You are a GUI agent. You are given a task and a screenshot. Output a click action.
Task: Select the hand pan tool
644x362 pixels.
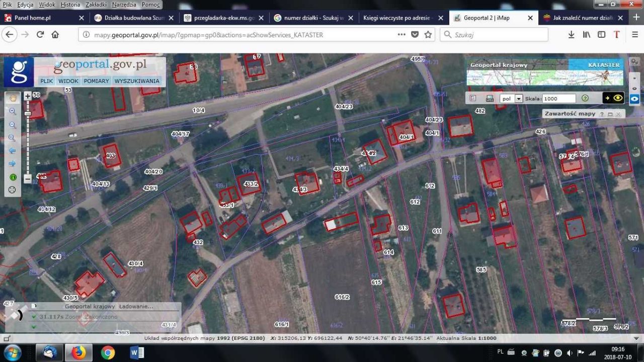(13, 98)
